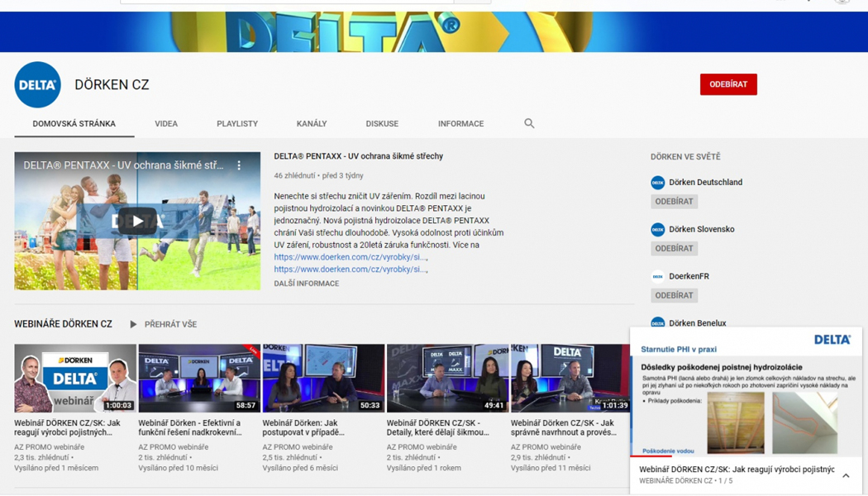The image size is (868, 496).
Task: Click the DELTA channel banner image
Action: (434, 31)
